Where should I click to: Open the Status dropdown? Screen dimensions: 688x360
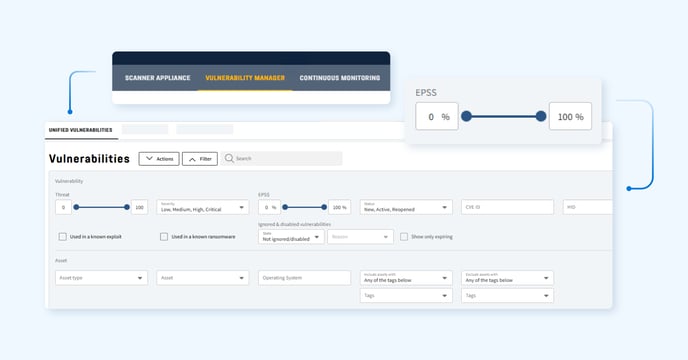406,207
